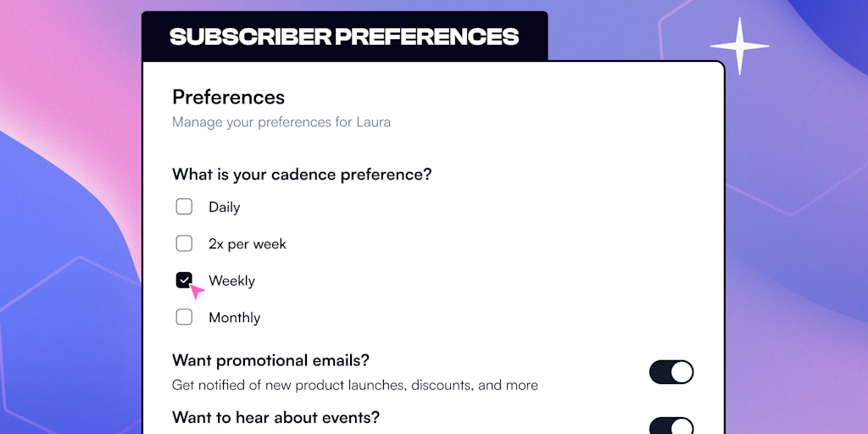The height and width of the screenshot is (434, 868).
Task: Disable the events notification toggle
Action: (671, 426)
